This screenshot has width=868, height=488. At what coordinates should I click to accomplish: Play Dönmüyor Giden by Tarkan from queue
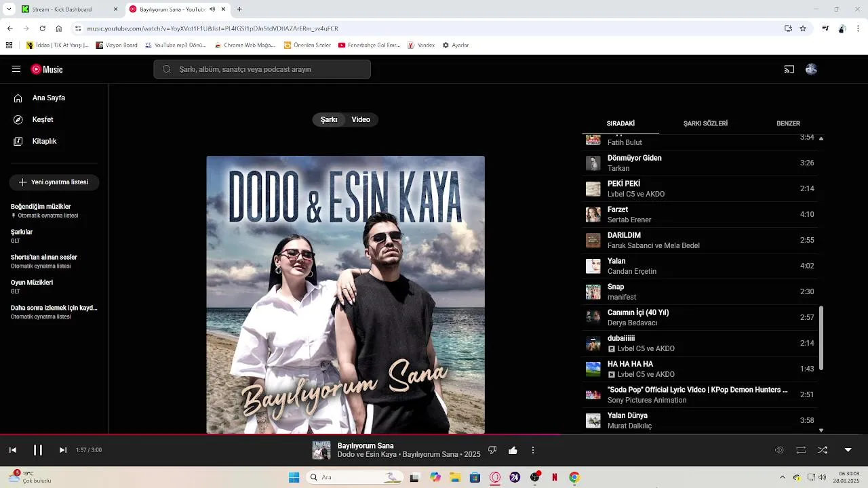pos(700,163)
